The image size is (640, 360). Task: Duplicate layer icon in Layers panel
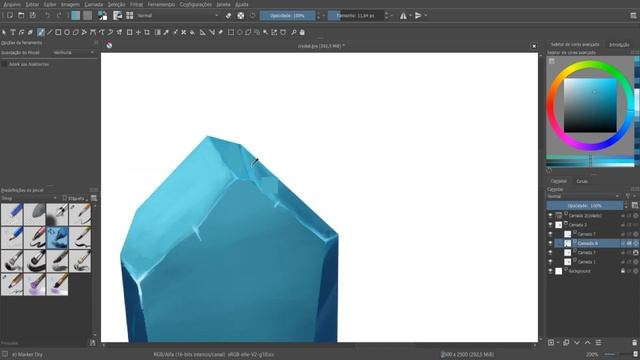[x=566, y=342]
